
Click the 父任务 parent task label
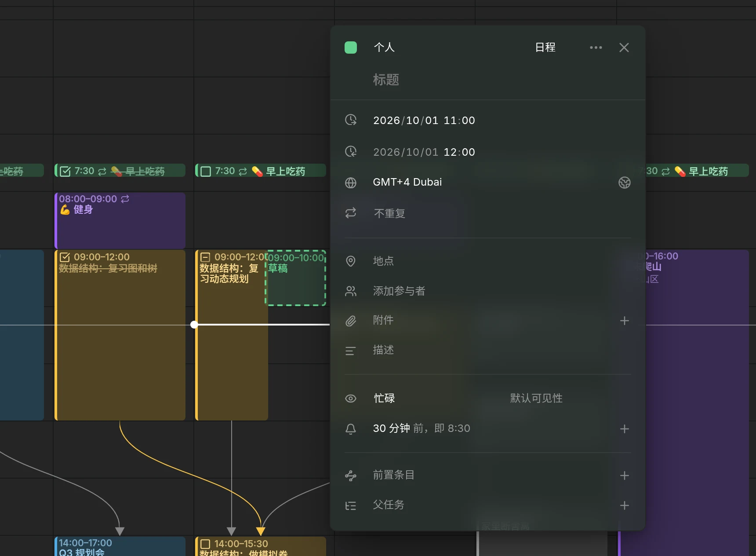tap(389, 505)
